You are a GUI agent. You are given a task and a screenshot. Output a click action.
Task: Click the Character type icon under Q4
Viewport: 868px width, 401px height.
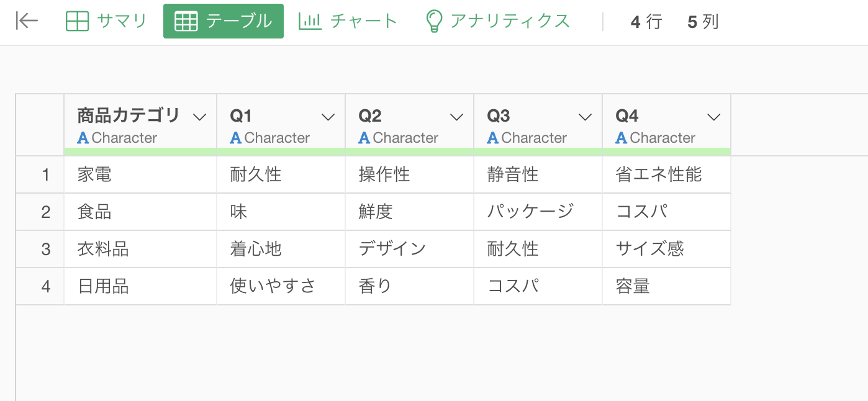(622, 138)
